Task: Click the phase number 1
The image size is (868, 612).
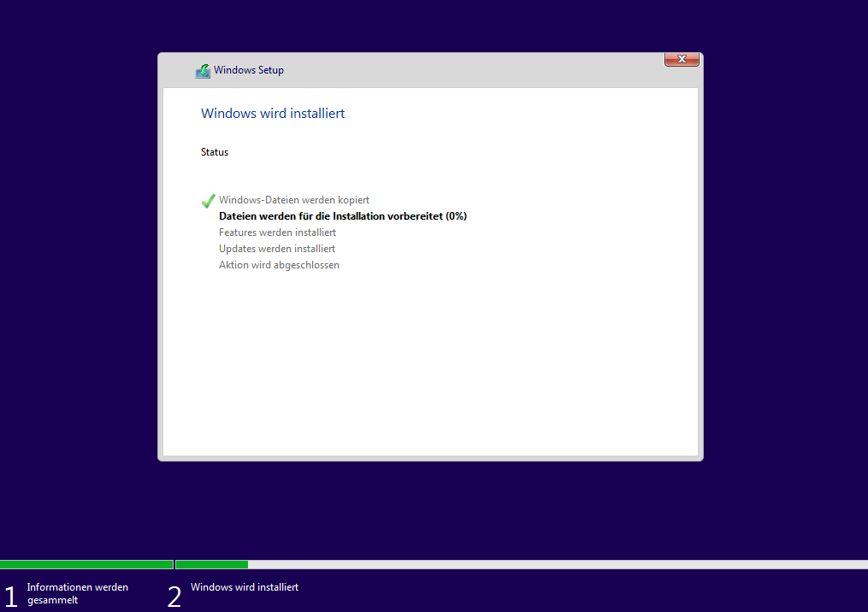Action: [x=10, y=597]
